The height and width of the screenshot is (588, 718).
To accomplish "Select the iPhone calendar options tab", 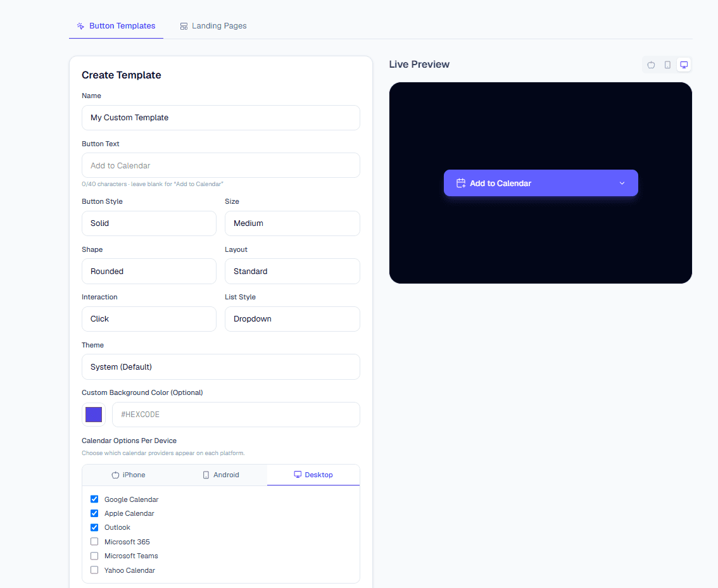I will click(x=129, y=475).
